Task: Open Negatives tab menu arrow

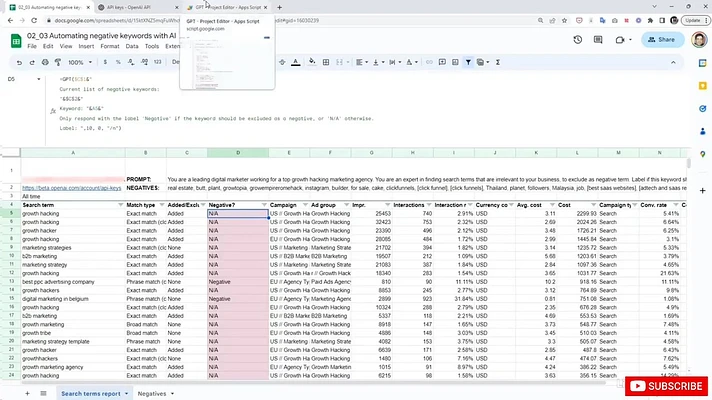Action: point(173,394)
